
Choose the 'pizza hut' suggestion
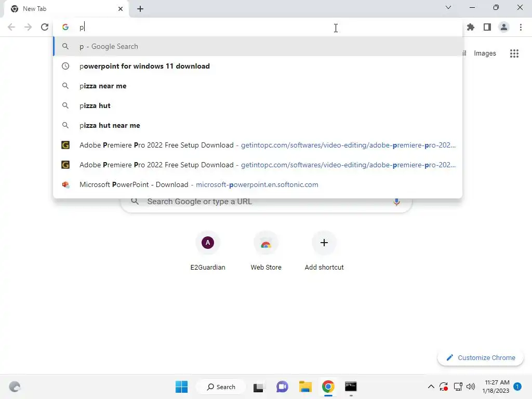(x=258, y=105)
